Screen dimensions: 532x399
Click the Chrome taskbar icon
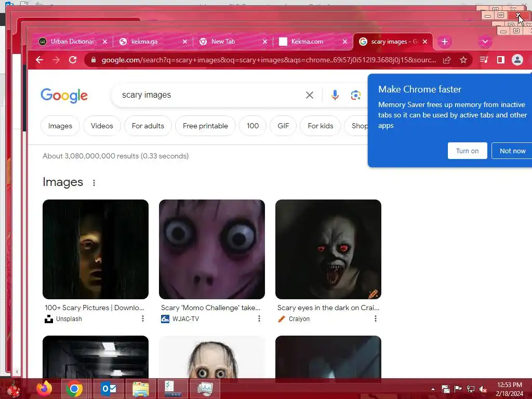tap(74, 389)
